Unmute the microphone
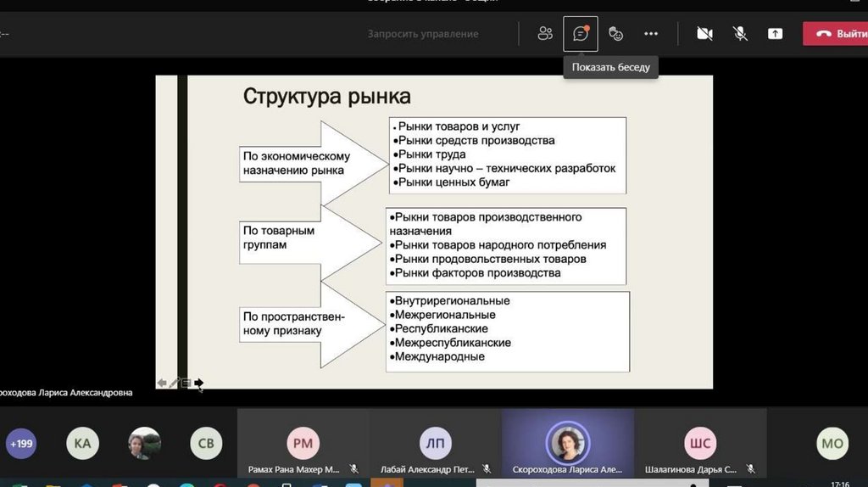This screenshot has width=868, height=487. tap(740, 34)
